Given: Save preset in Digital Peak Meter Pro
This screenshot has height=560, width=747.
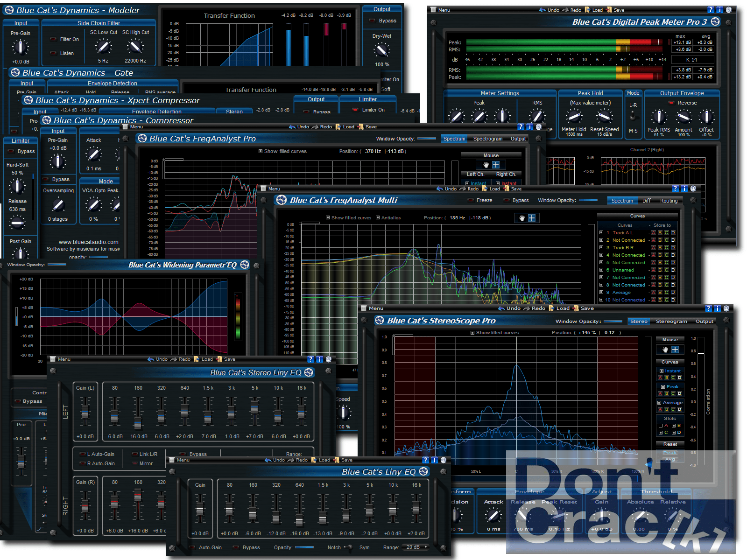Looking at the screenshot, I should click(615, 10).
